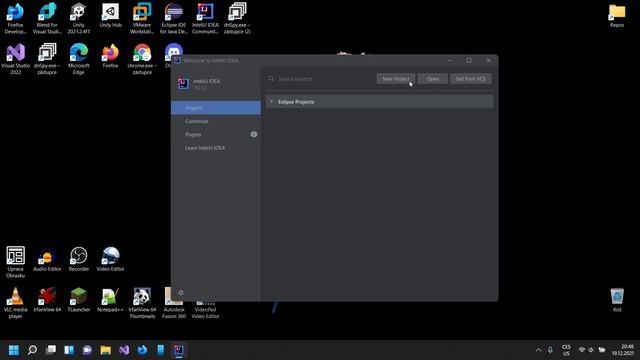Click the IntelliJ IDEA logo in sidebar
The image size is (640, 360).
tap(183, 84)
